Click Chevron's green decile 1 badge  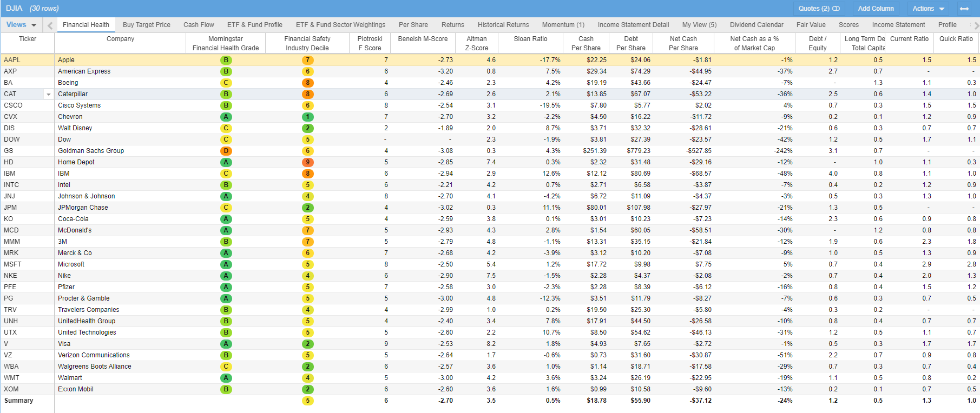[x=307, y=117]
